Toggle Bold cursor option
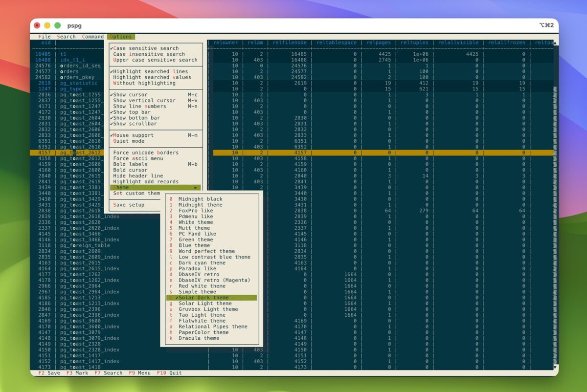Image resolution: width=587 pixels, height=392 pixels. 156,170
